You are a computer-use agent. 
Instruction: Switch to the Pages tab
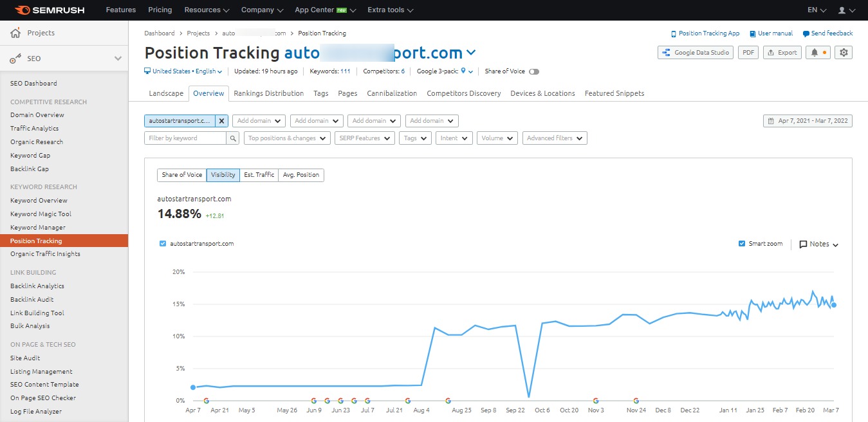(347, 93)
